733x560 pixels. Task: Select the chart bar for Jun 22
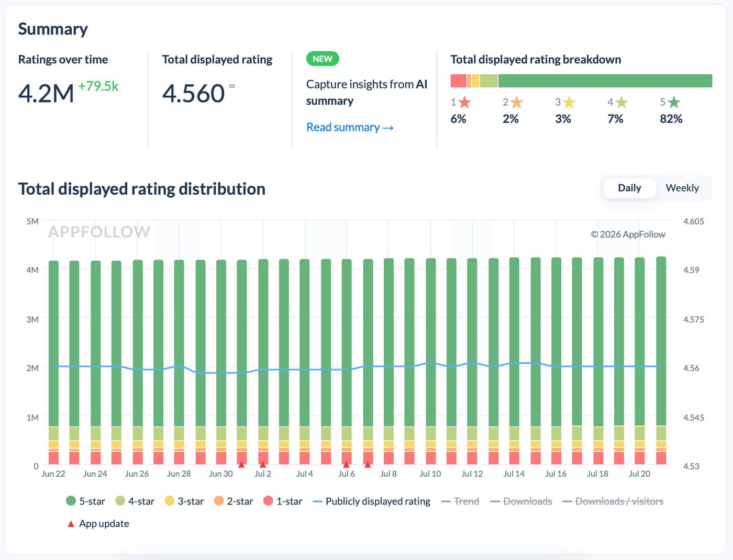click(53, 363)
